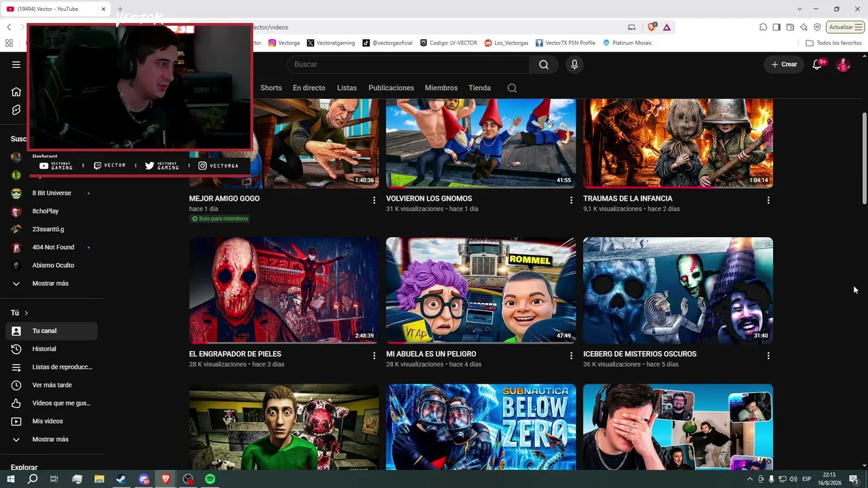Switch to the Miembros tab
Image resolution: width=868 pixels, height=488 pixels.
click(441, 88)
